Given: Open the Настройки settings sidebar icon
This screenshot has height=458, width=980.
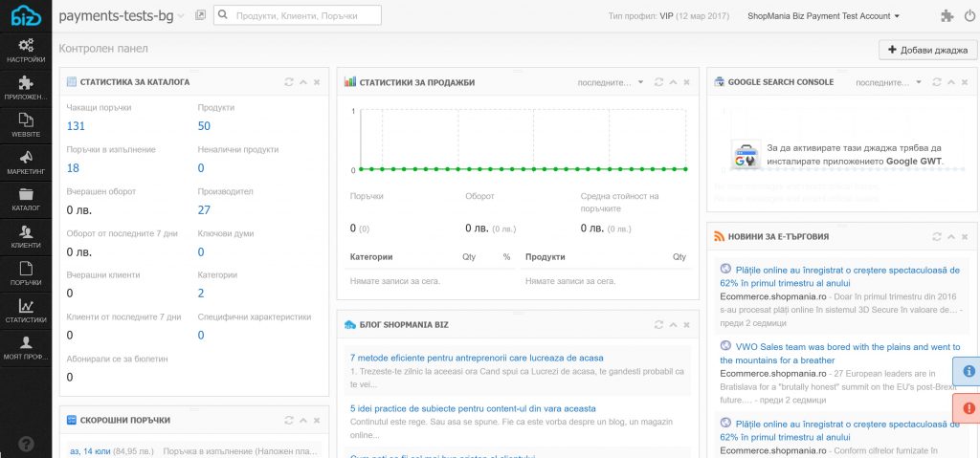Looking at the screenshot, I should [x=26, y=51].
